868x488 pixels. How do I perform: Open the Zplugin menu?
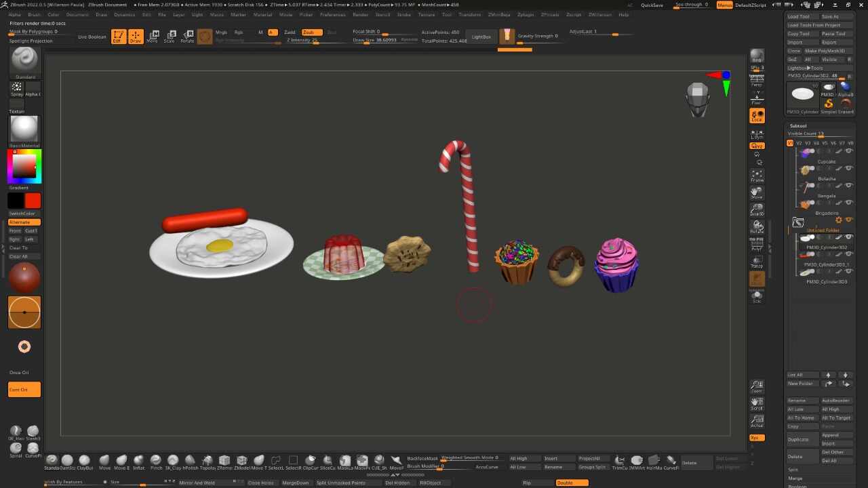coord(525,14)
